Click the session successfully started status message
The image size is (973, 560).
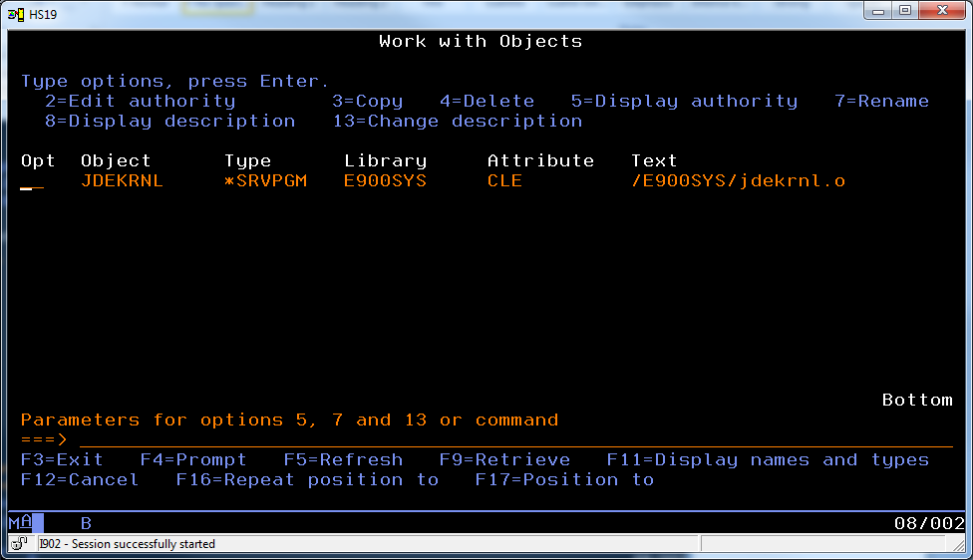127,544
